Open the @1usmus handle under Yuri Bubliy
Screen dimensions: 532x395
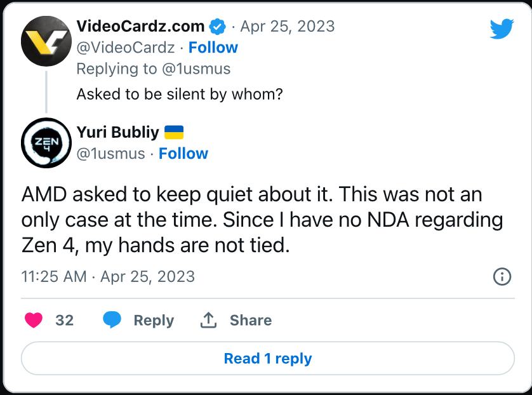[x=110, y=154]
